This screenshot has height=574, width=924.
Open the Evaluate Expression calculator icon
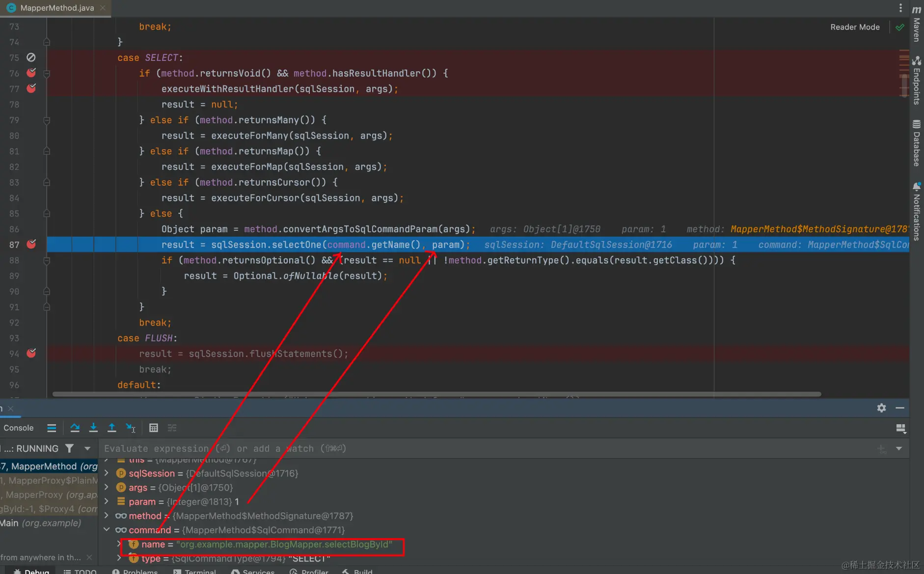pos(154,428)
